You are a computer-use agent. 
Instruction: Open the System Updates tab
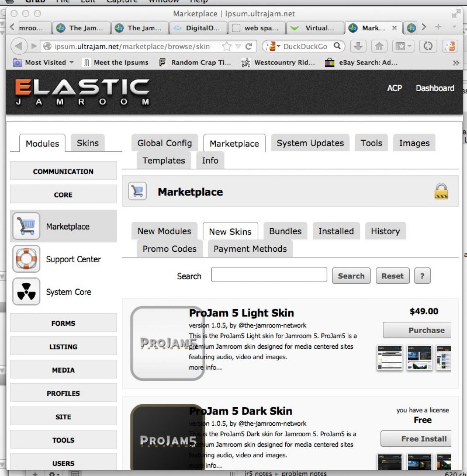pos(310,143)
